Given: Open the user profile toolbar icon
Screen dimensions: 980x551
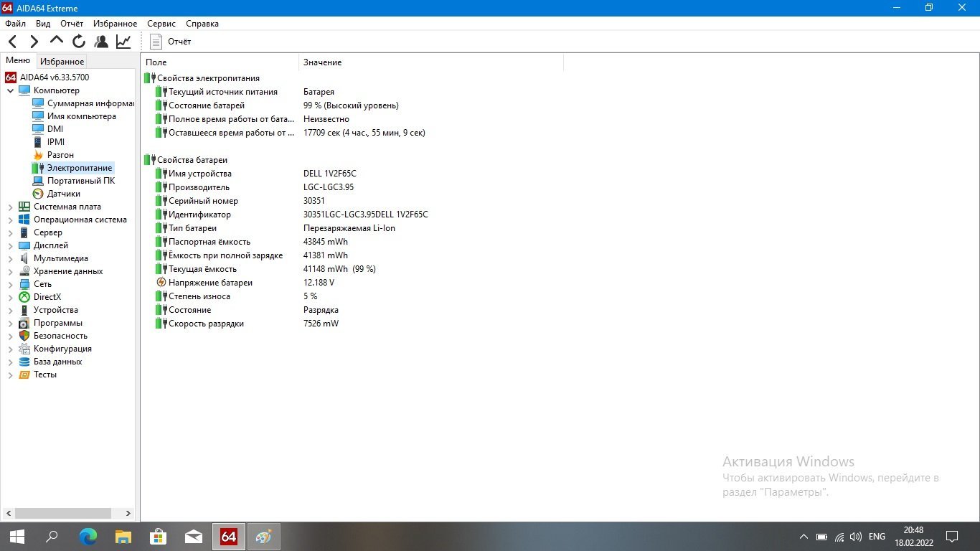Looking at the screenshot, I should (x=101, y=42).
